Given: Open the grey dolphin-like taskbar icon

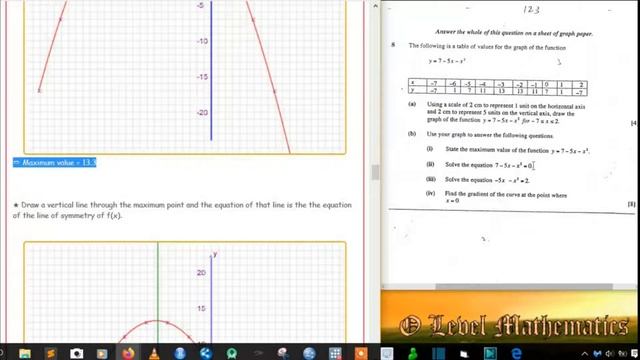Looking at the screenshot, I should (283, 353).
